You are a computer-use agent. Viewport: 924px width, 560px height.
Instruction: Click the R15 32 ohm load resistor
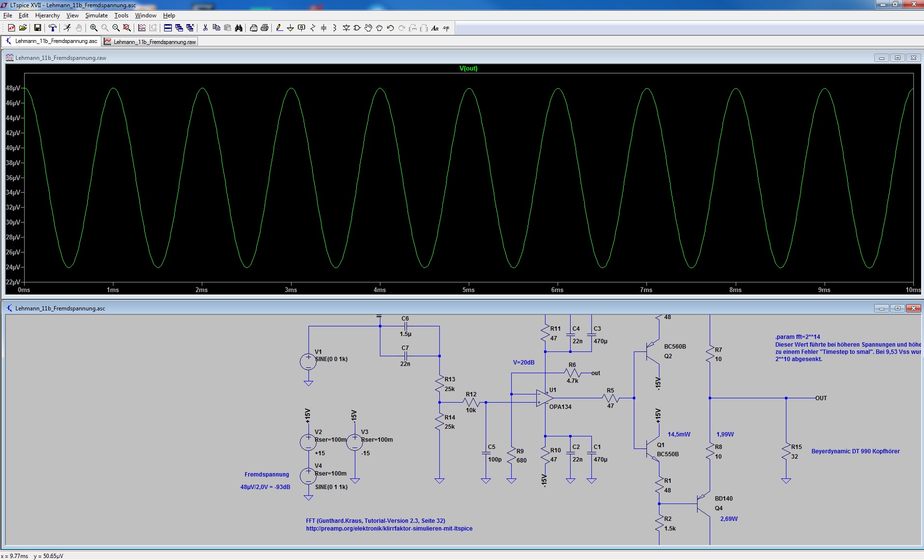tap(786, 451)
